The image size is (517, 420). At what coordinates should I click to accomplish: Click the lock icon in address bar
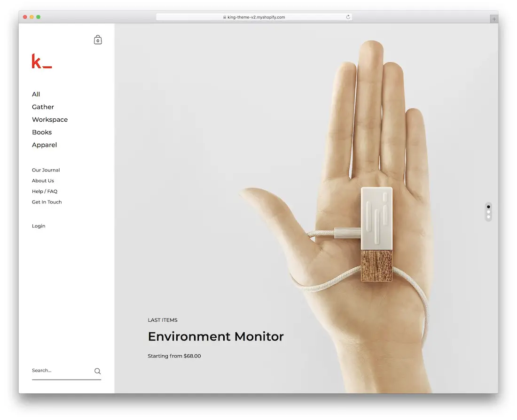click(225, 17)
